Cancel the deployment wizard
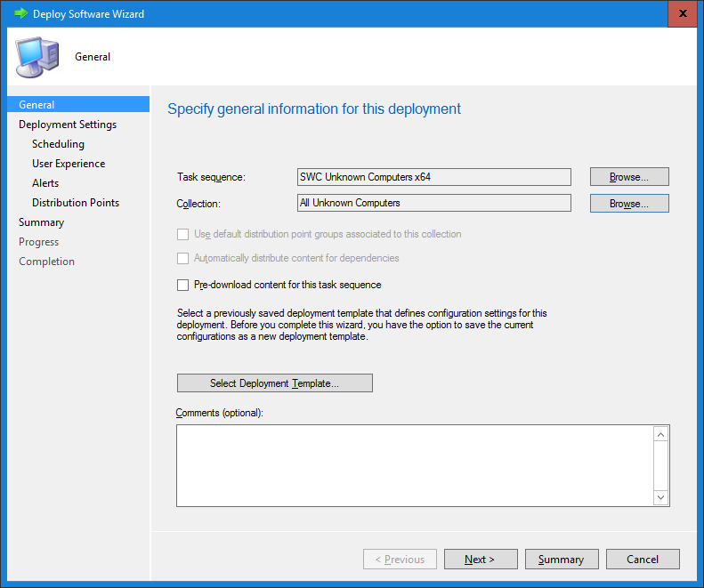704x588 pixels. point(643,560)
